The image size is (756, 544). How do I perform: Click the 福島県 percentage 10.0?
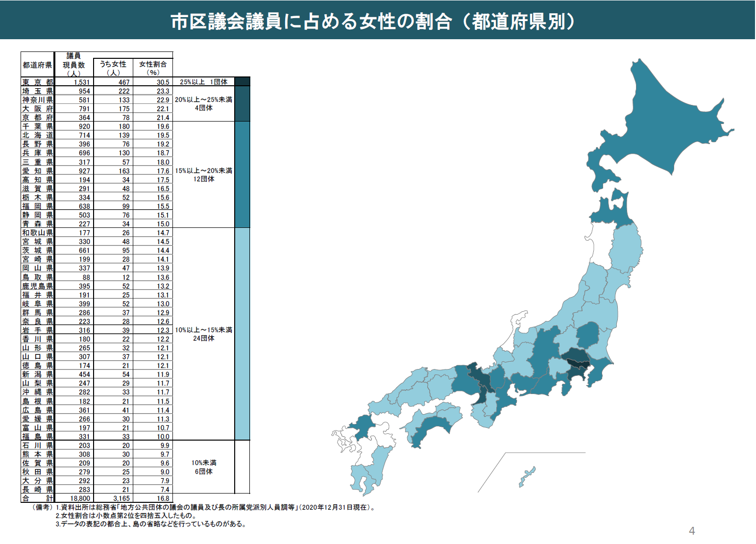click(x=163, y=437)
